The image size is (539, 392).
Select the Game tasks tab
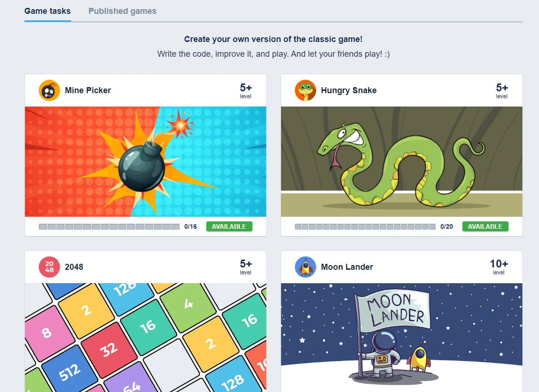tap(48, 11)
